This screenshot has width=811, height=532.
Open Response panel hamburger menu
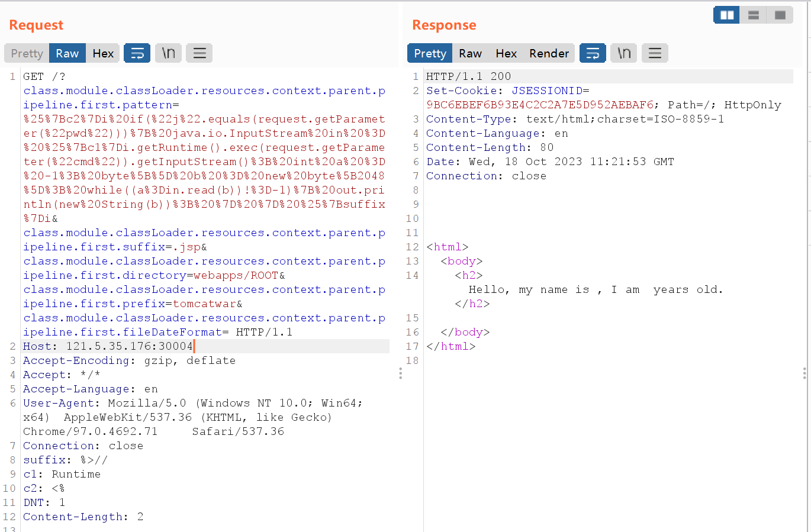[655, 53]
